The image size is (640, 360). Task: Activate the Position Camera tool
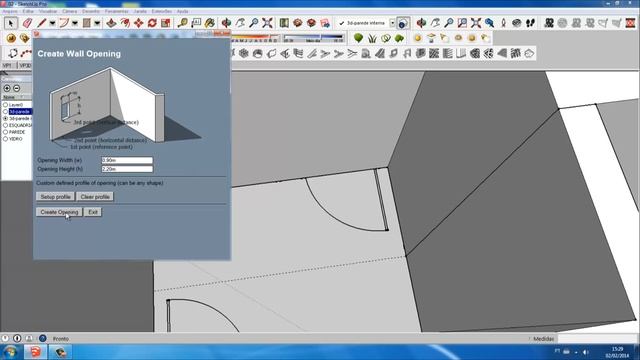click(x=503, y=23)
